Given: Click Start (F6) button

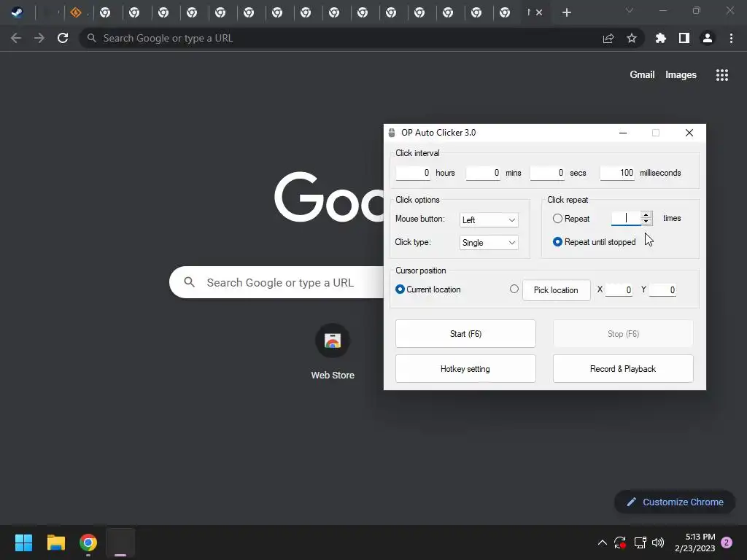Looking at the screenshot, I should tap(465, 334).
